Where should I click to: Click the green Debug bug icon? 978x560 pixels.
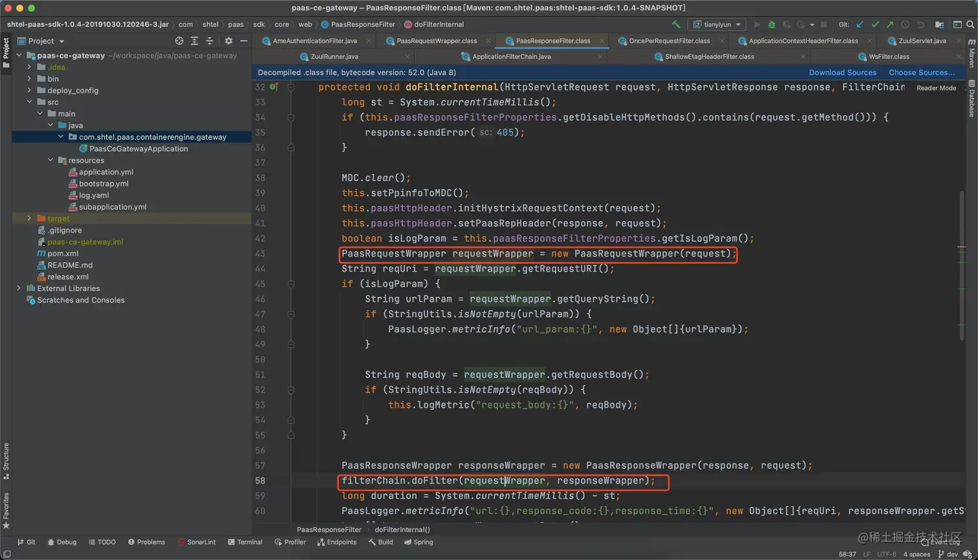pos(772,25)
